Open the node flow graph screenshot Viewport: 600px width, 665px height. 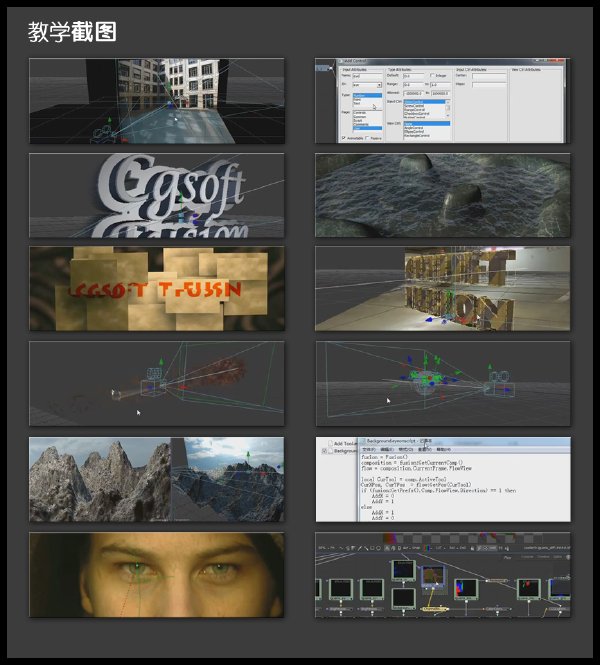point(443,575)
